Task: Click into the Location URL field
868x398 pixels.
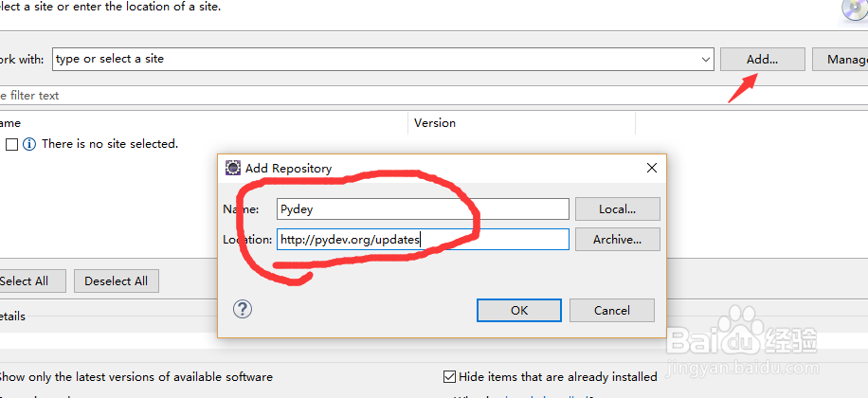Action: 423,240
